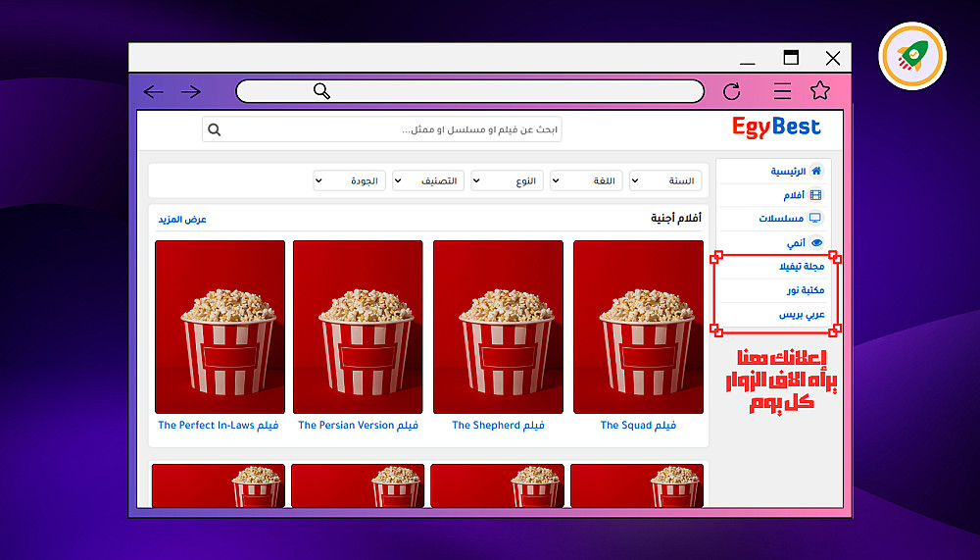The image size is (980, 560).
Task: Click the film strip icon beside أفلام
Action: pyautogui.click(x=815, y=194)
